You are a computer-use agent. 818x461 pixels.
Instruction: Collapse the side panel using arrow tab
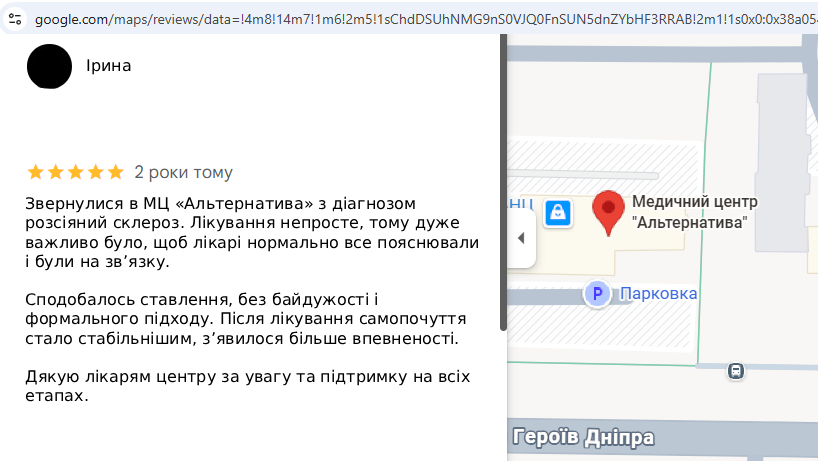tap(521, 238)
